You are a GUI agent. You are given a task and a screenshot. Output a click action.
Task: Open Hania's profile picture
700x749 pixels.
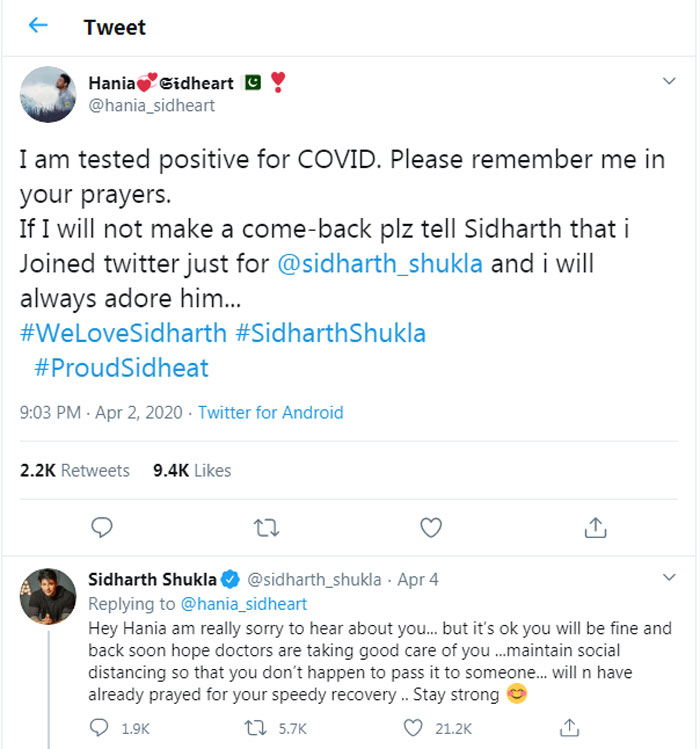click(x=49, y=94)
